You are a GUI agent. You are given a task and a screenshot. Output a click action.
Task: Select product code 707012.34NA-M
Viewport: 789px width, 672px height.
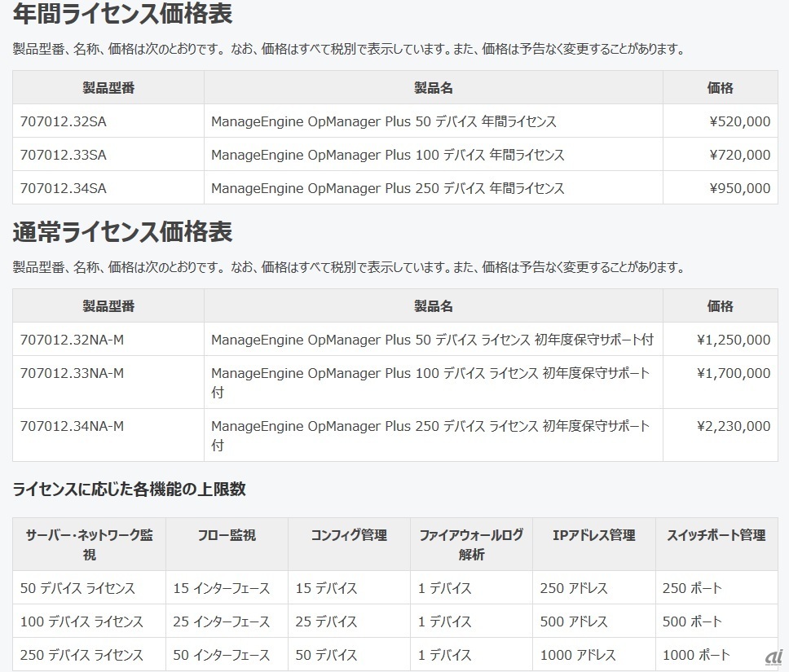click(72, 426)
